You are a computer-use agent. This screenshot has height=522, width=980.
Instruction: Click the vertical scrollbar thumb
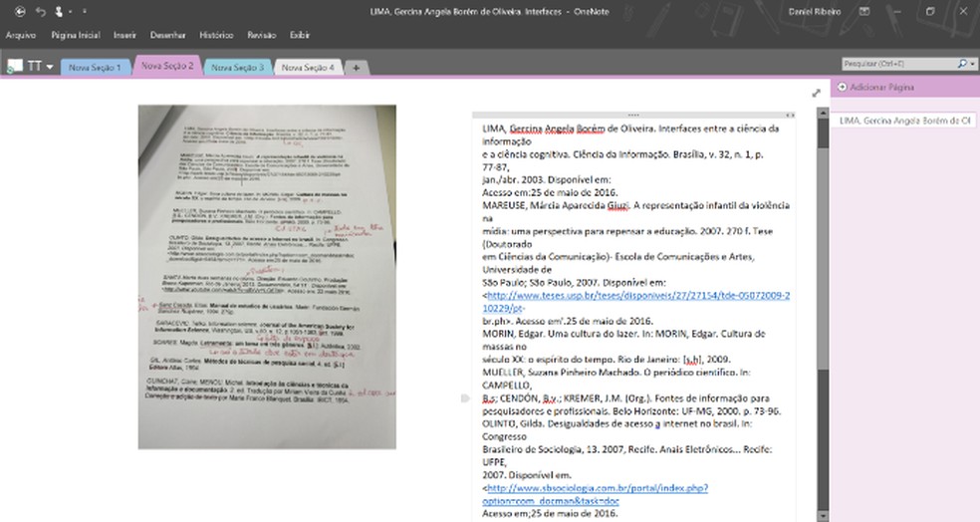click(823, 258)
